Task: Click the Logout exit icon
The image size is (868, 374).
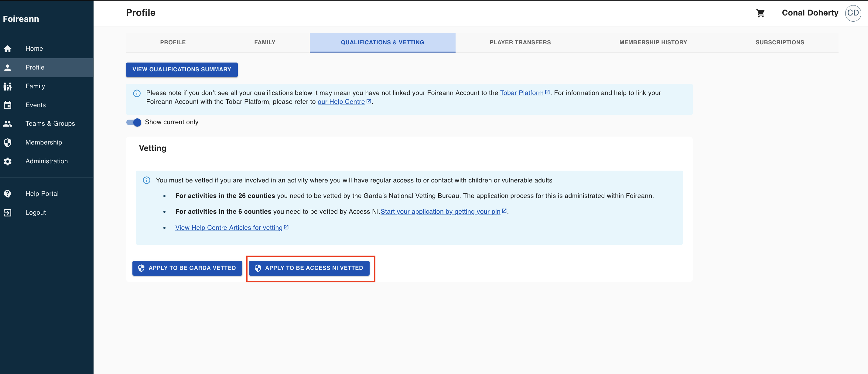Action: coord(8,212)
